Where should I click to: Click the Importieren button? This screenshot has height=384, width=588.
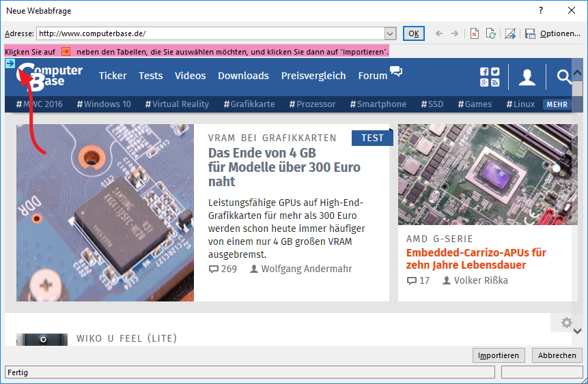[499, 355]
